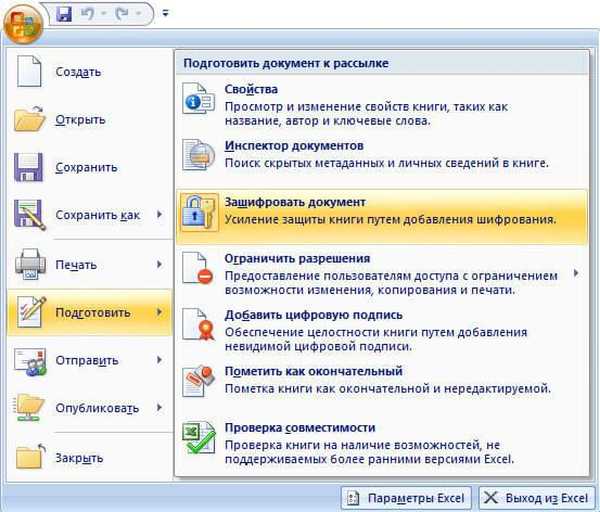Expand the Печать submenu arrow
This screenshot has height=512, width=600.
coord(160,264)
